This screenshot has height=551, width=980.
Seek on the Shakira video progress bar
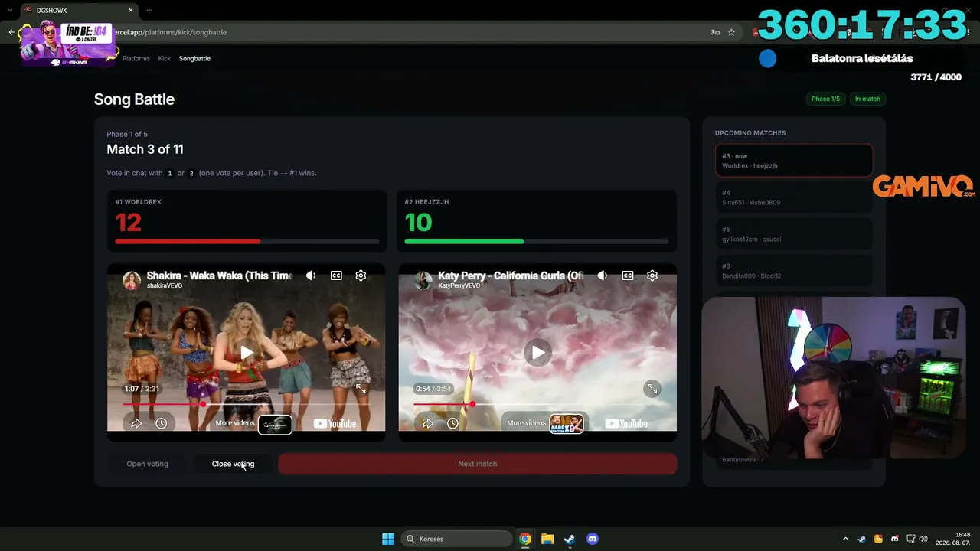click(x=246, y=404)
